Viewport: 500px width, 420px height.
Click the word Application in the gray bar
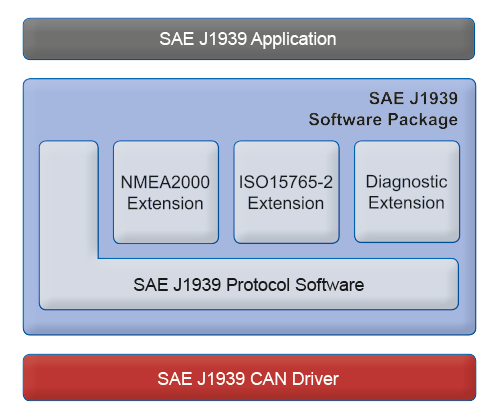click(x=294, y=39)
